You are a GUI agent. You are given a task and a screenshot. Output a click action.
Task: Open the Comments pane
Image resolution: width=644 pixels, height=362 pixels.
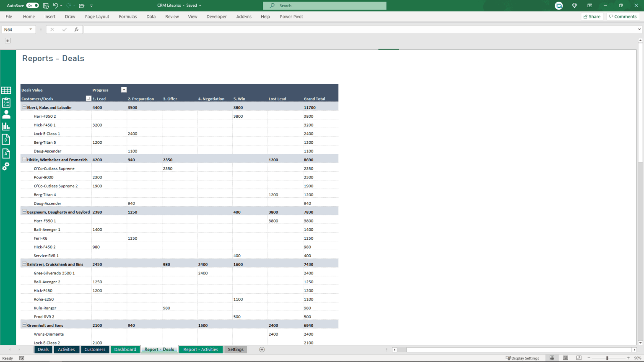click(623, 16)
